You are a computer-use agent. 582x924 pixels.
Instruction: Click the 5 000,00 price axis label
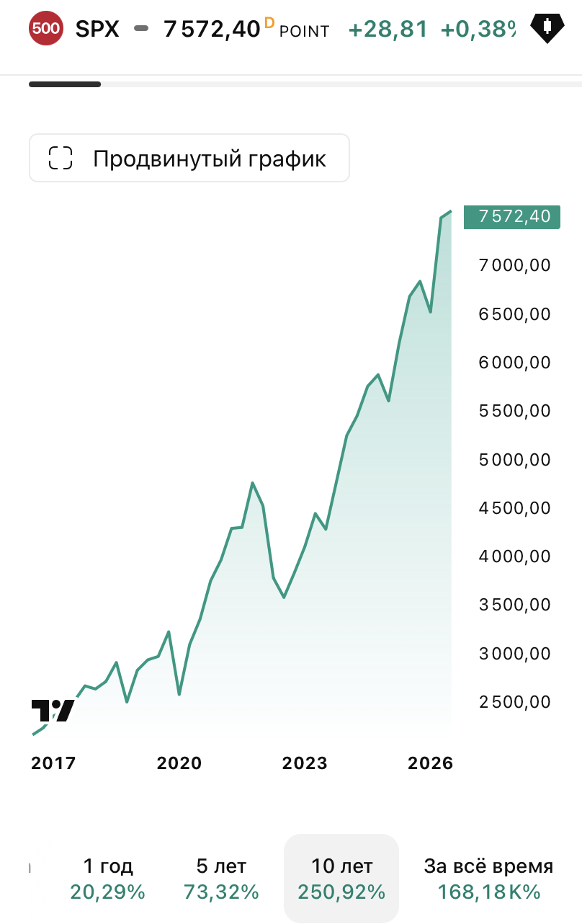point(514,459)
